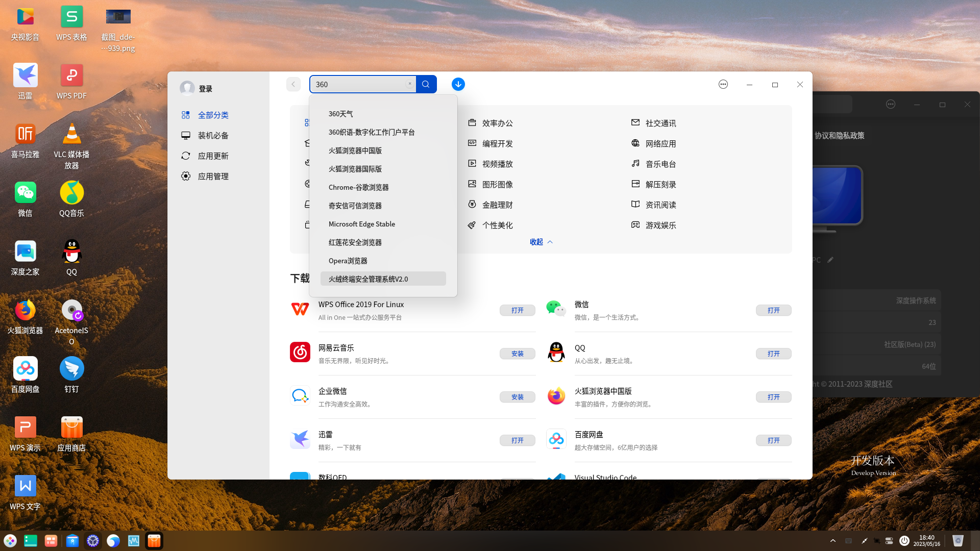980x551 pixels.
Task: Open the 资讯阅读 reading category icon
Action: tap(635, 205)
